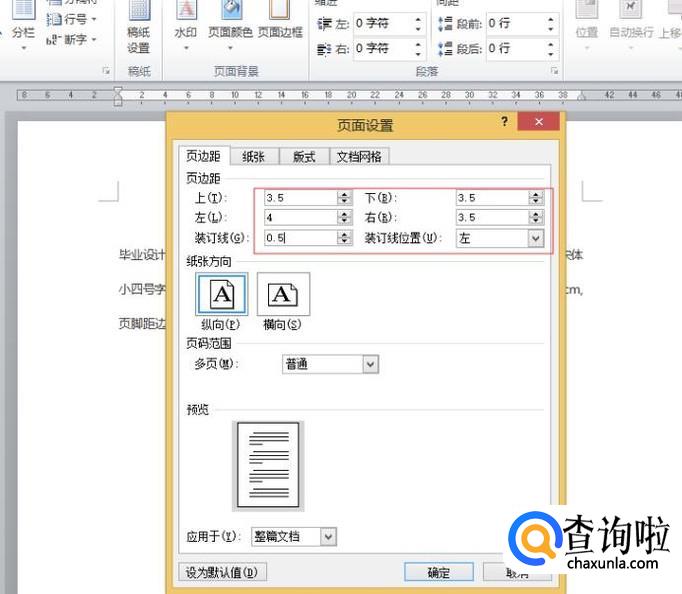Viewport: 682px width, 594px height.
Task: Open the 水印 watermark menu
Action: [x=186, y=26]
